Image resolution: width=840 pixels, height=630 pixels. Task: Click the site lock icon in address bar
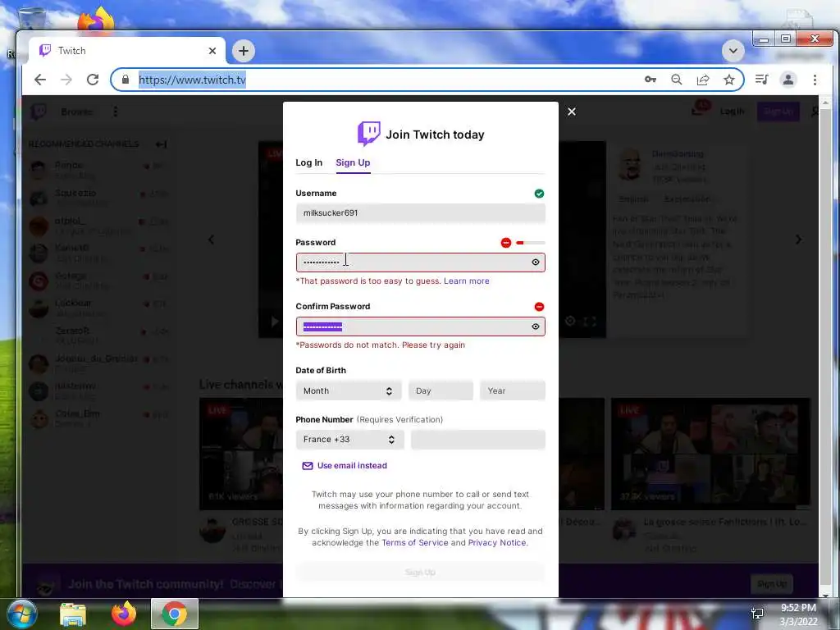[x=126, y=80]
